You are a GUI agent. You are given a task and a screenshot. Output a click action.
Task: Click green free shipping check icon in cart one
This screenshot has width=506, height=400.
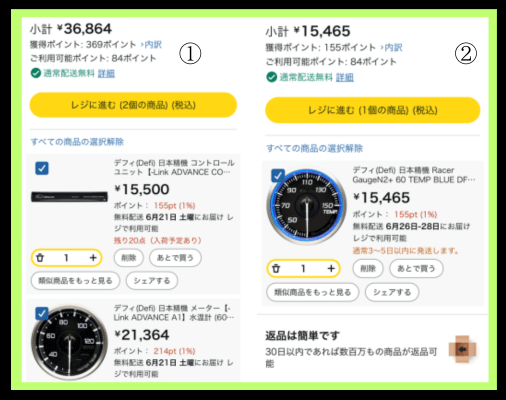pyautogui.click(x=36, y=73)
